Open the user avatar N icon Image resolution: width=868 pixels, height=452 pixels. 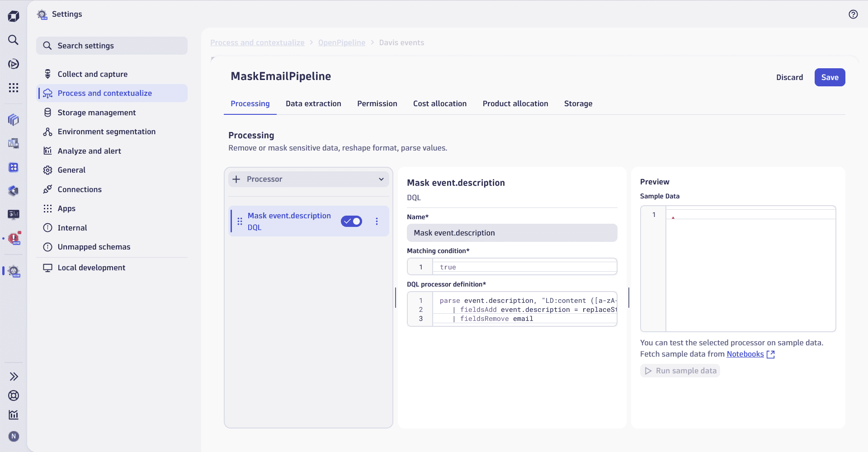[14, 436]
